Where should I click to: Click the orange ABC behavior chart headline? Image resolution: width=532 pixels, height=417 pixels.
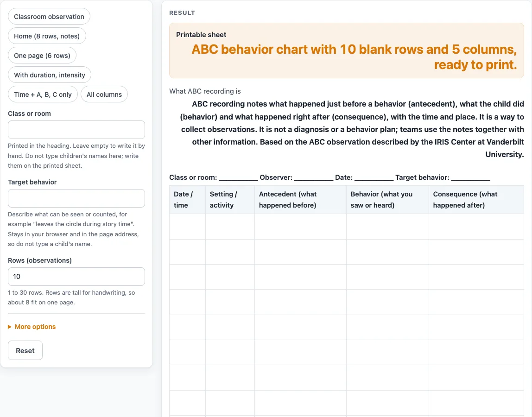point(354,57)
